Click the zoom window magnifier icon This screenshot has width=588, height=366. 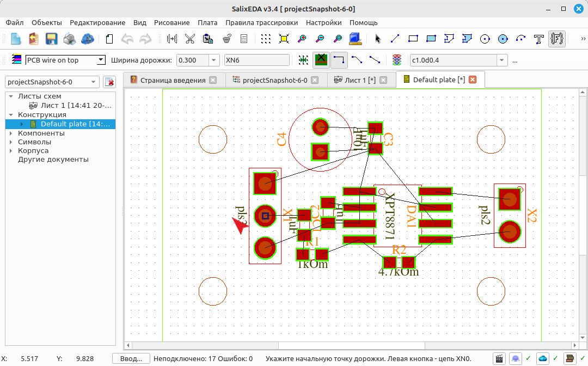pos(338,39)
